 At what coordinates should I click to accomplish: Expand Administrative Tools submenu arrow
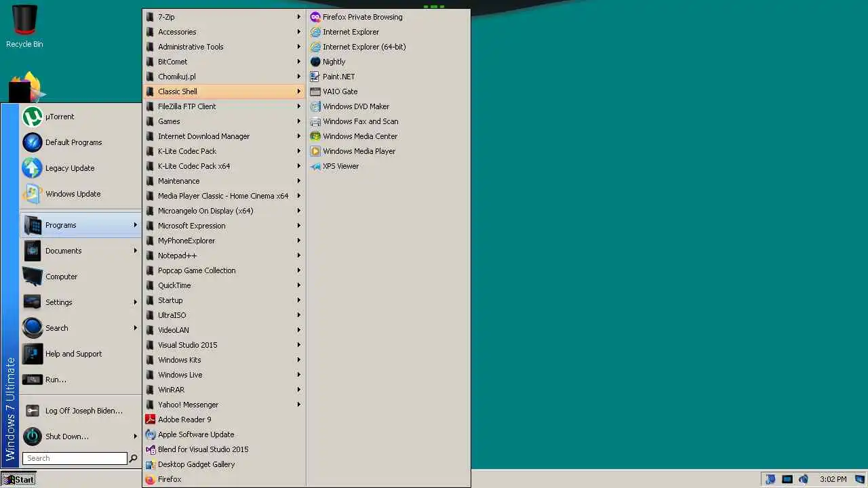coord(299,47)
